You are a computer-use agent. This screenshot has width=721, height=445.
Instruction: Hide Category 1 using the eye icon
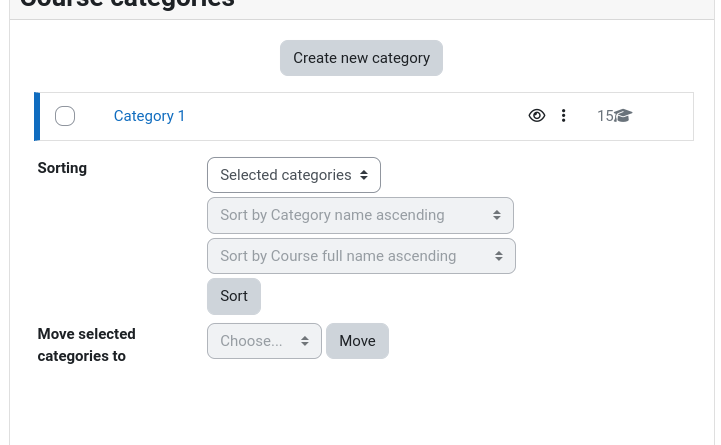coord(537,115)
